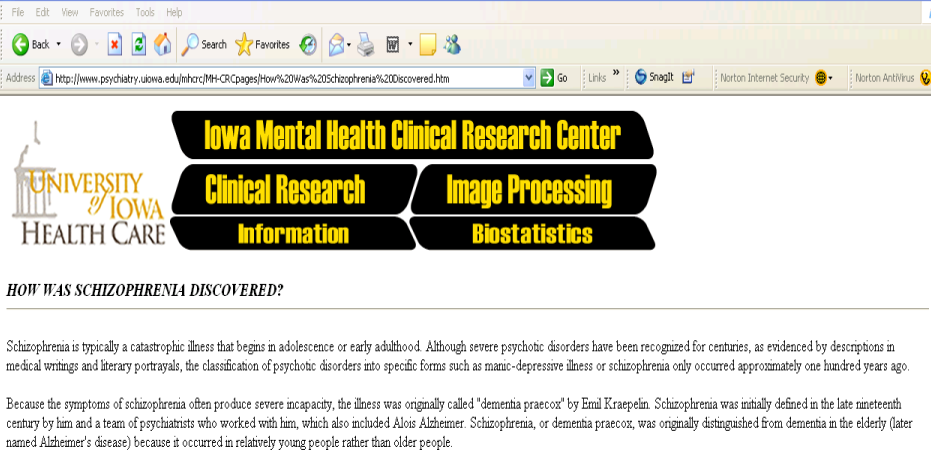Click the green Go button
Viewport: 931px width, 466px height.
pyautogui.click(x=554, y=78)
